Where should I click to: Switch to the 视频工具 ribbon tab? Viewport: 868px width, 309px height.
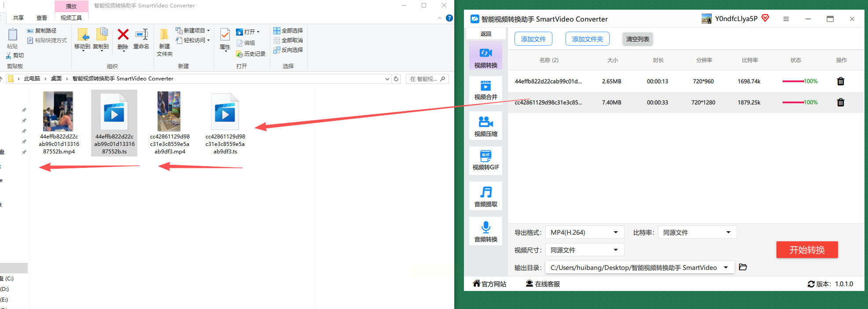[x=71, y=18]
